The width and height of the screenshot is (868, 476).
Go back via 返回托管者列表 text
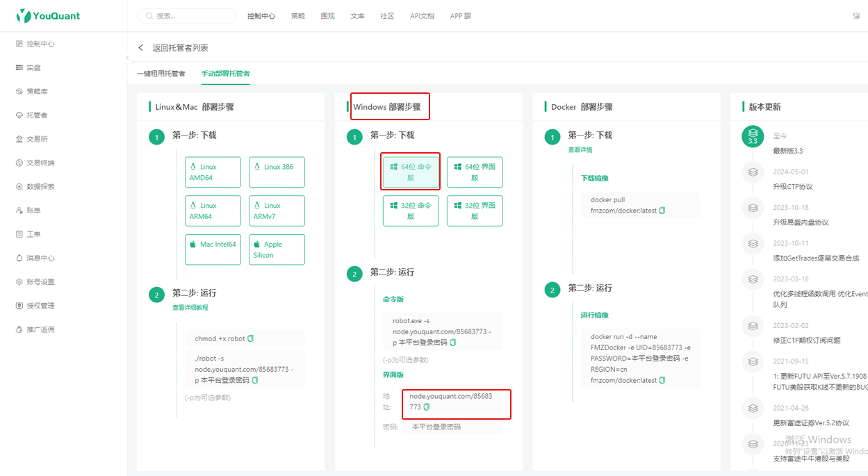click(181, 48)
